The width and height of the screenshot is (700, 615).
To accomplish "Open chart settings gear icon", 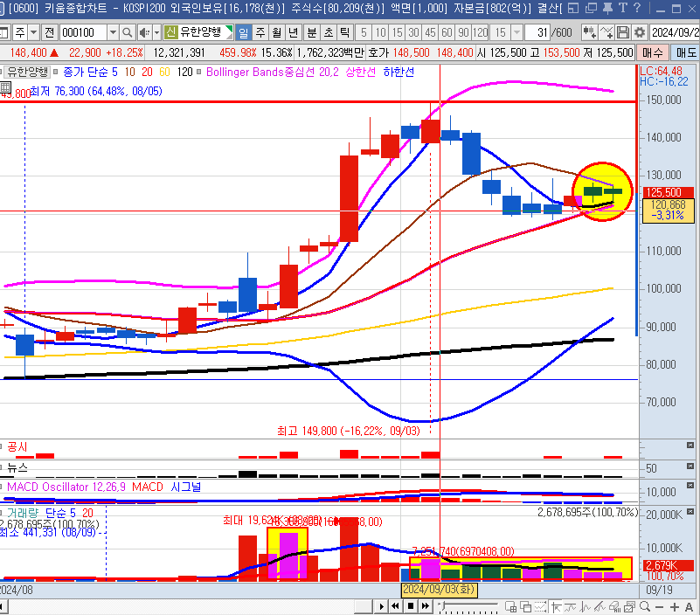I will pos(640,32).
